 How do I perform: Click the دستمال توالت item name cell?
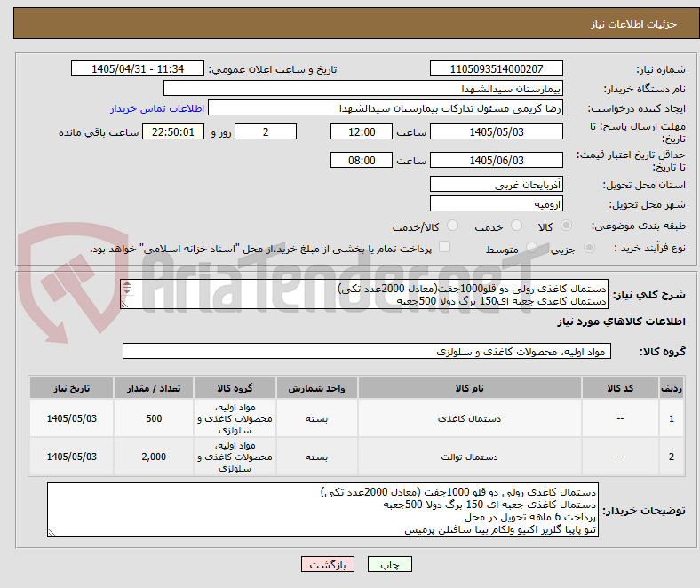click(x=469, y=457)
